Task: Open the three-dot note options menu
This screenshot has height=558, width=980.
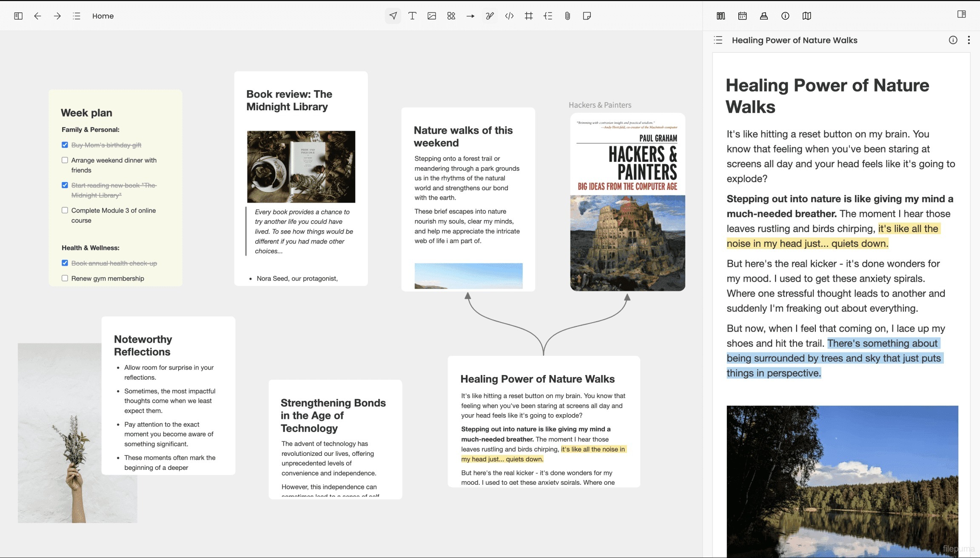Action: [x=969, y=40]
